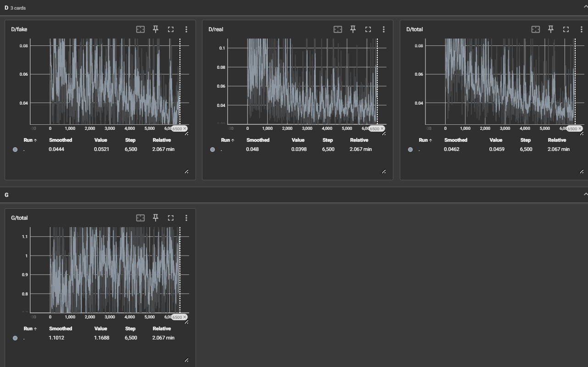Click the step marker line in G/total chart
The width and height of the screenshot is (588, 367).
(x=180, y=270)
